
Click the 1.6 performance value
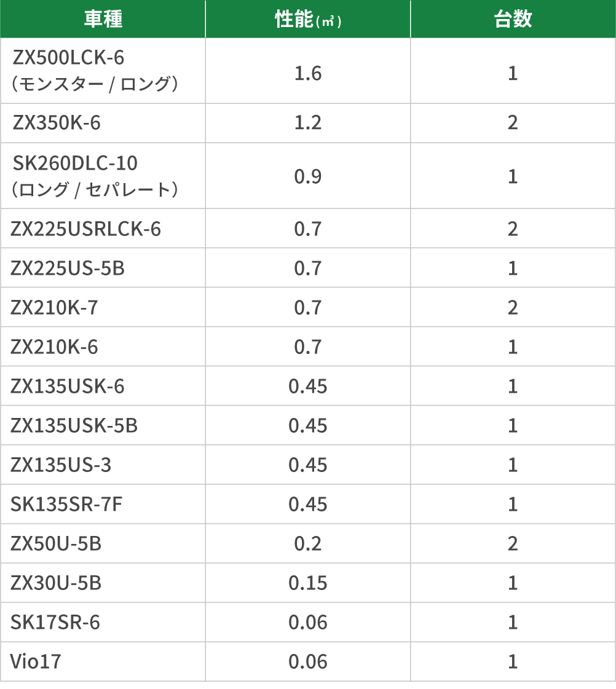[x=308, y=73]
